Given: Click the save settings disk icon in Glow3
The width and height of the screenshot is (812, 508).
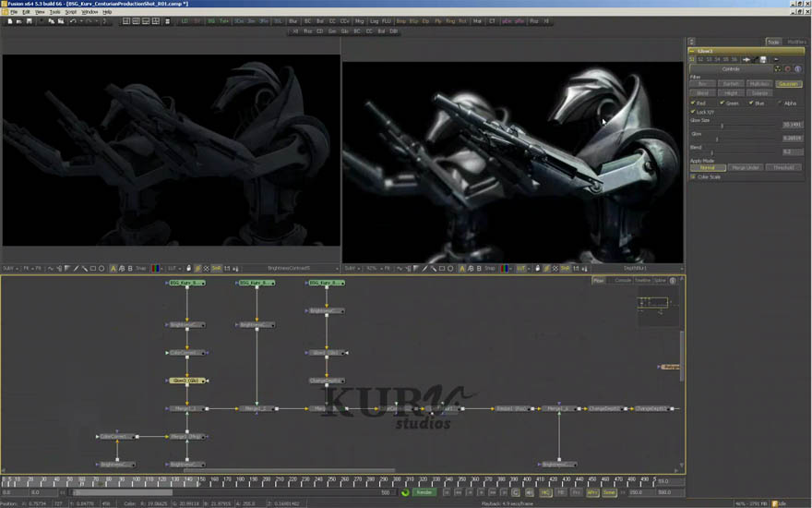Looking at the screenshot, I should click(763, 60).
